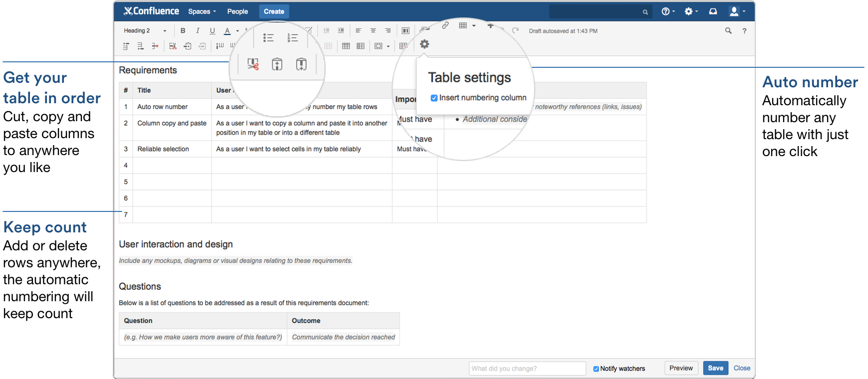Click the text color A icon
The height and width of the screenshot is (379, 868).
(x=227, y=31)
